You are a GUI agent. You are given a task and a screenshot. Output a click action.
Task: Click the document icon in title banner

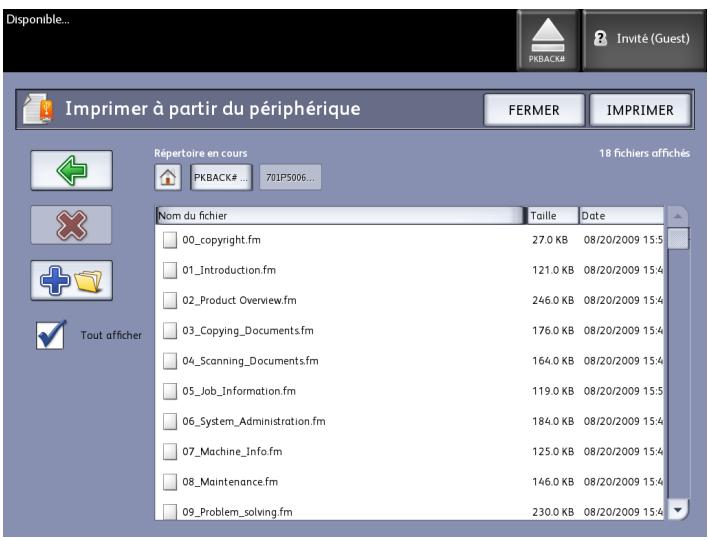(39, 109)
